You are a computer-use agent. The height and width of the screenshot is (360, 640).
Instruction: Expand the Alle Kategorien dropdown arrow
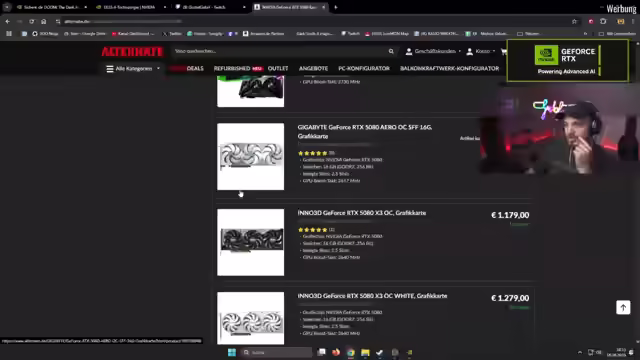tap(158, 69)
